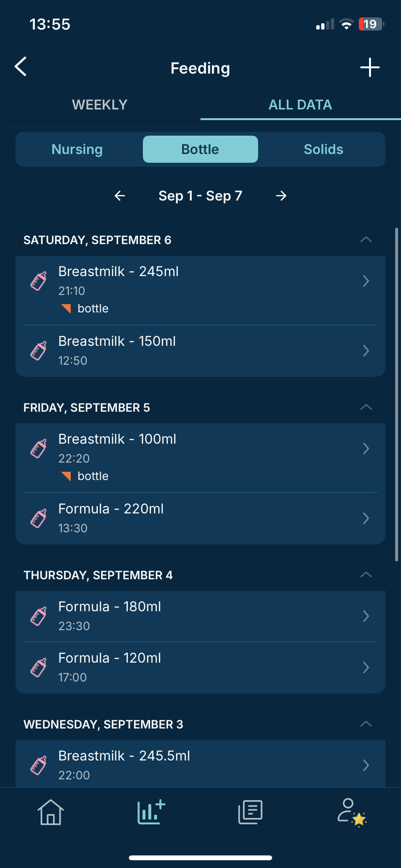401x868 pixels.
Task: Add a new feeding with plus icon
Action: pyautogui.click(x=370, y=67)
